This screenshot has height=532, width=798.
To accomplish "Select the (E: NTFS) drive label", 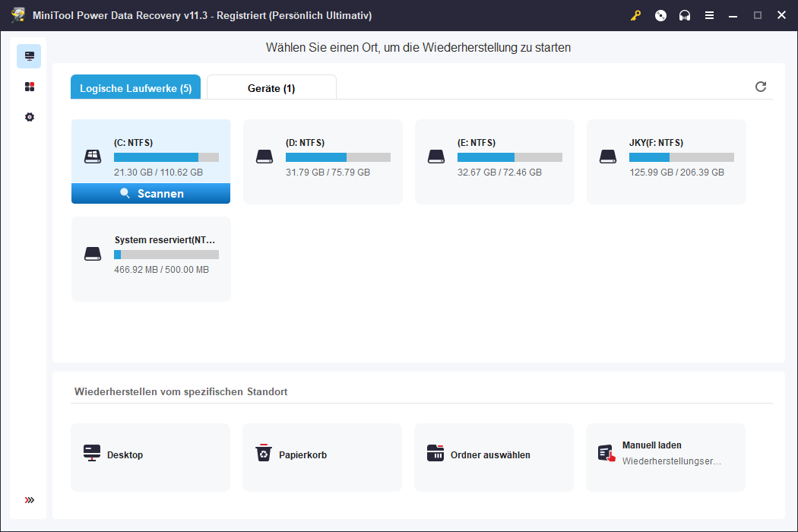I will click(477, 143).
